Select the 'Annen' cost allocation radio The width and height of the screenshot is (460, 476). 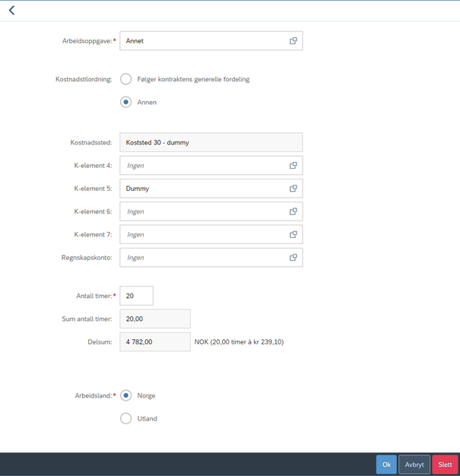point(125,102)
